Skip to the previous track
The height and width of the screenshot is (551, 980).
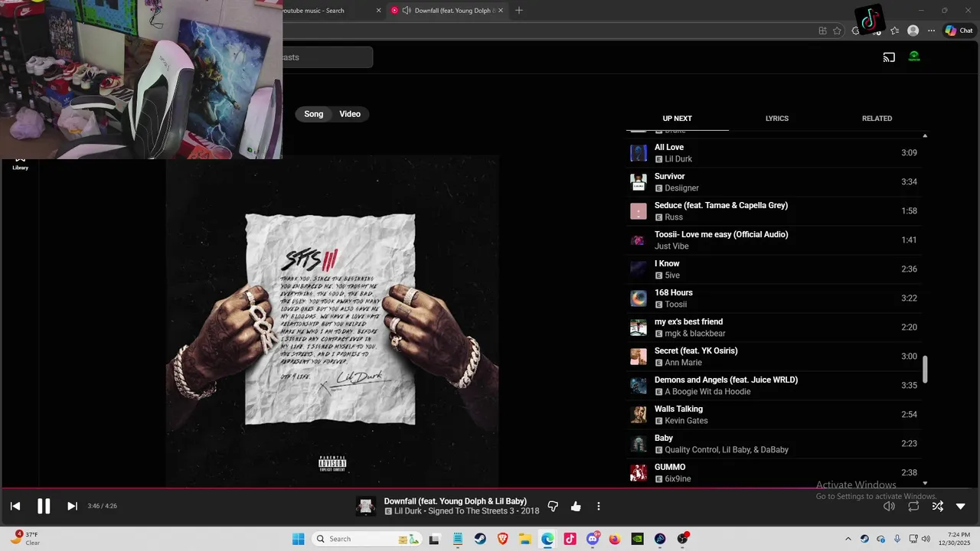(x=15, y=506)
